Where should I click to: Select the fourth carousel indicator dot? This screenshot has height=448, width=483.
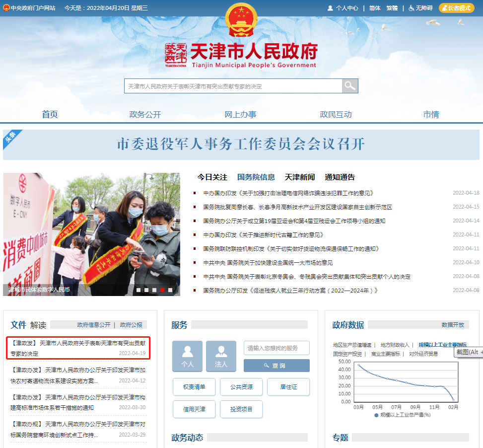click(162, 290)
